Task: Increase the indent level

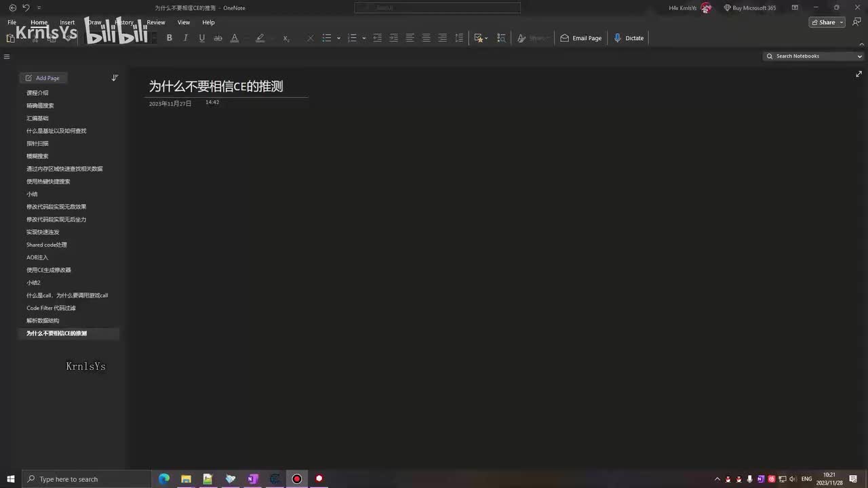Action: tap(393, 38)
